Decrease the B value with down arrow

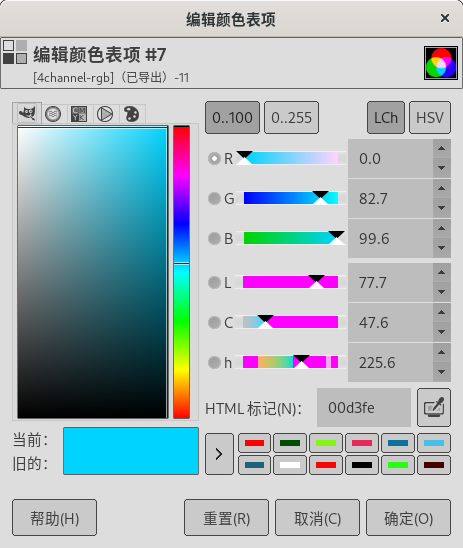[442, 248]
